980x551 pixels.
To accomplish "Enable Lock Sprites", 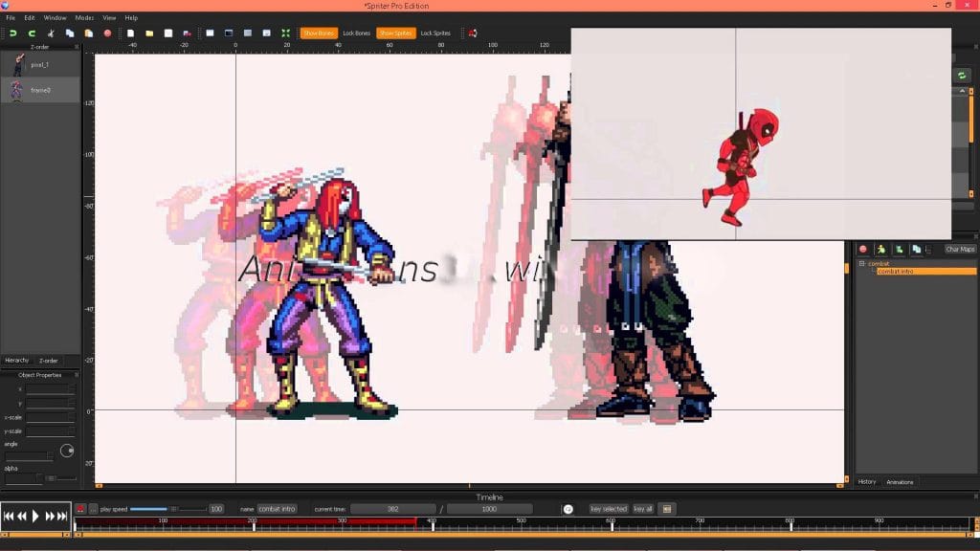I will (x=437, y=33).
